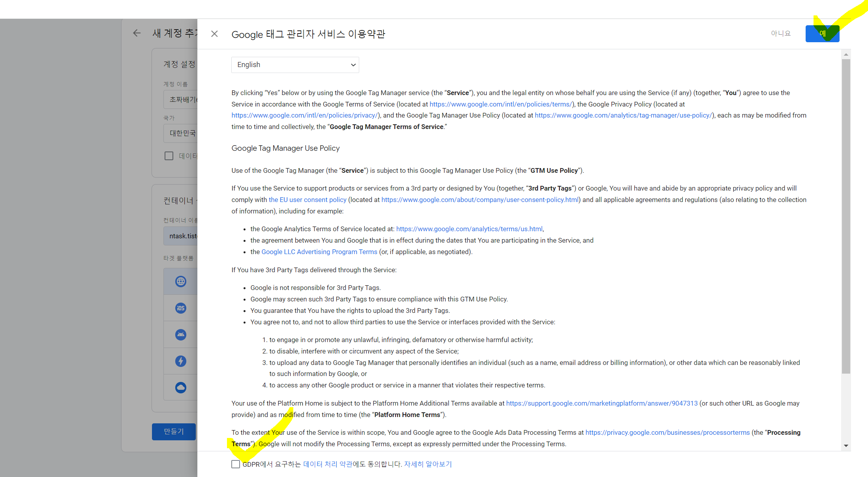
Task: Toggle the data sharing checkbox under country
Action: [x=169, y=156]
